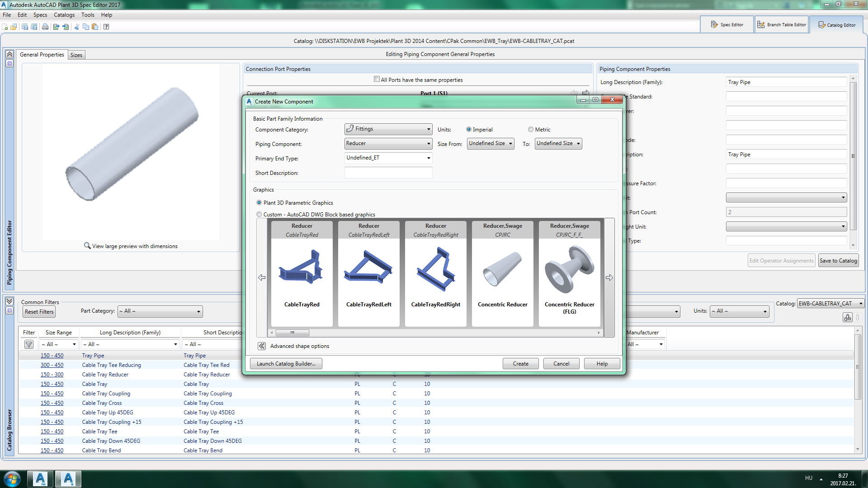868x488 pixels.
Task: Click the magnifier for large preview
Action: click(x=87, y=246)
